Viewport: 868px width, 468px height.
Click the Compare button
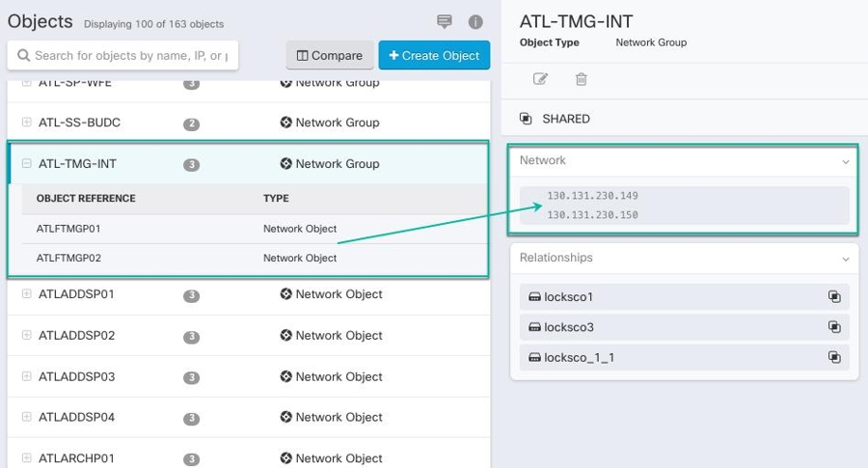(330, 56)
